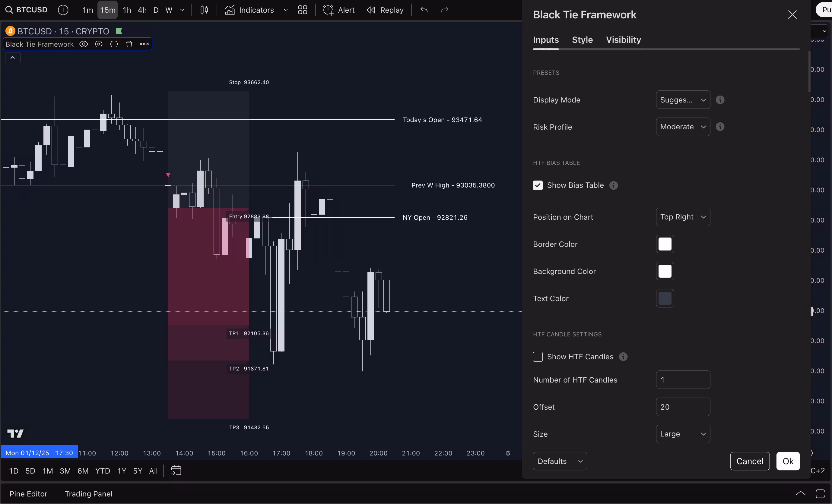The height and width of the screenshot is (504, 832).
Task: Open Black Tie Framework settings gear icon
Action: click(99, 44)
